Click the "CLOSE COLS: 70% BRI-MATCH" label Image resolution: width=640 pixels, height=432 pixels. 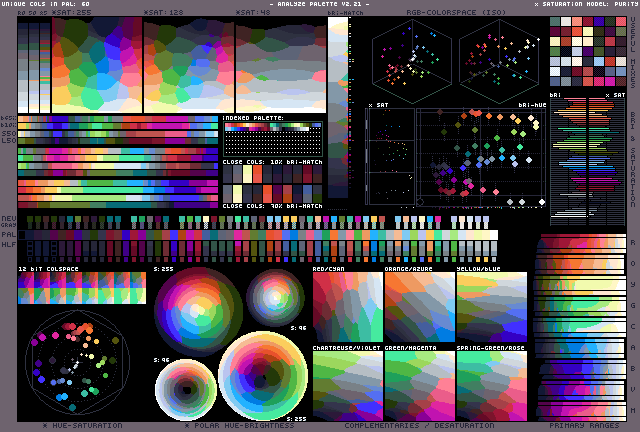coord(273,206)
